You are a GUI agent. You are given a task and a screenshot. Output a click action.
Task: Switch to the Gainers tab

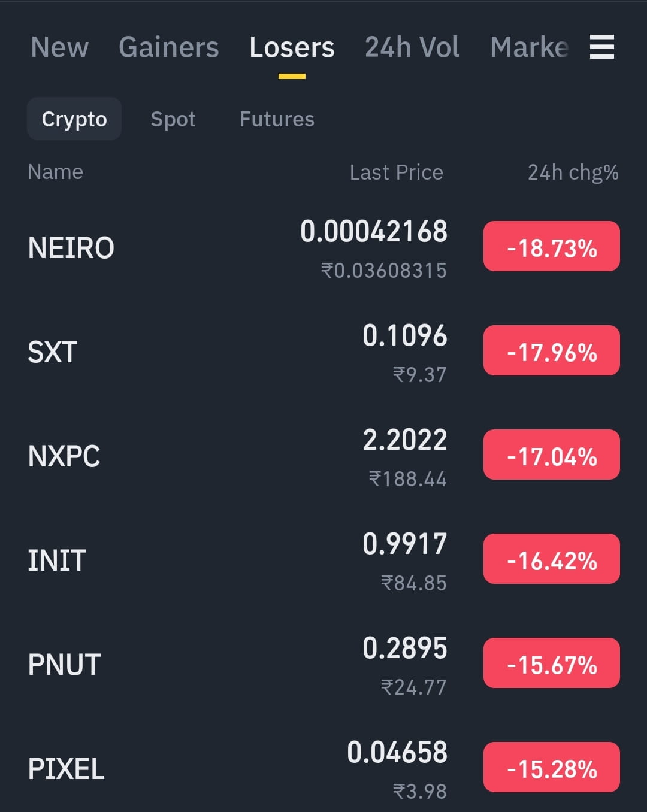169,47
